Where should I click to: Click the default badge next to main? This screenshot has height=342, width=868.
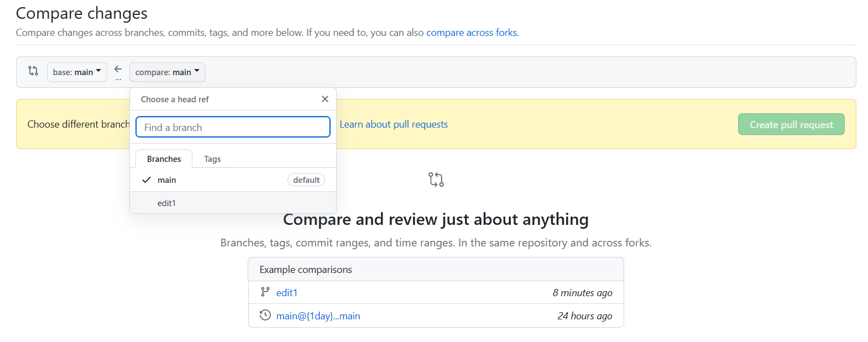tap(306, 180)
